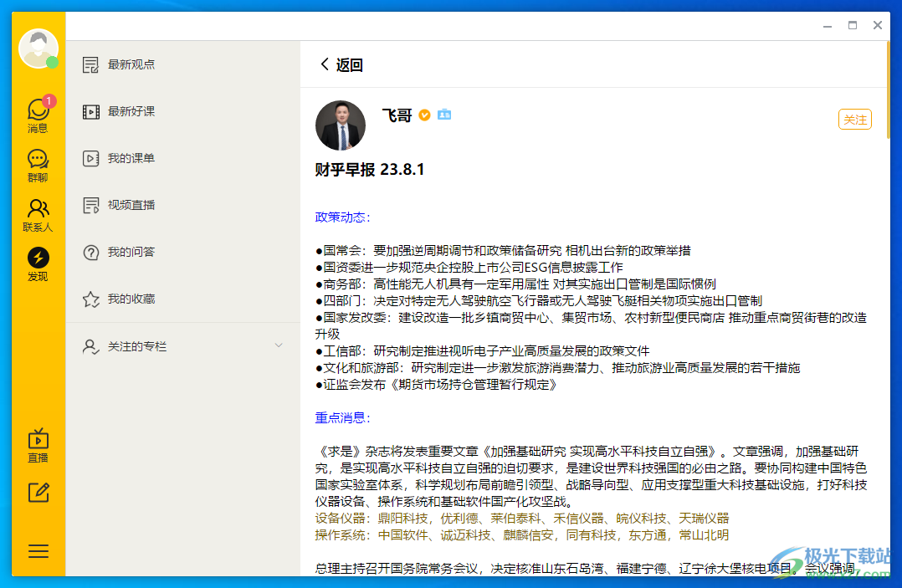This screenshot has height=588, width=902.
Task: Open the 视频直播 menu item
Action: coord(183,205)
